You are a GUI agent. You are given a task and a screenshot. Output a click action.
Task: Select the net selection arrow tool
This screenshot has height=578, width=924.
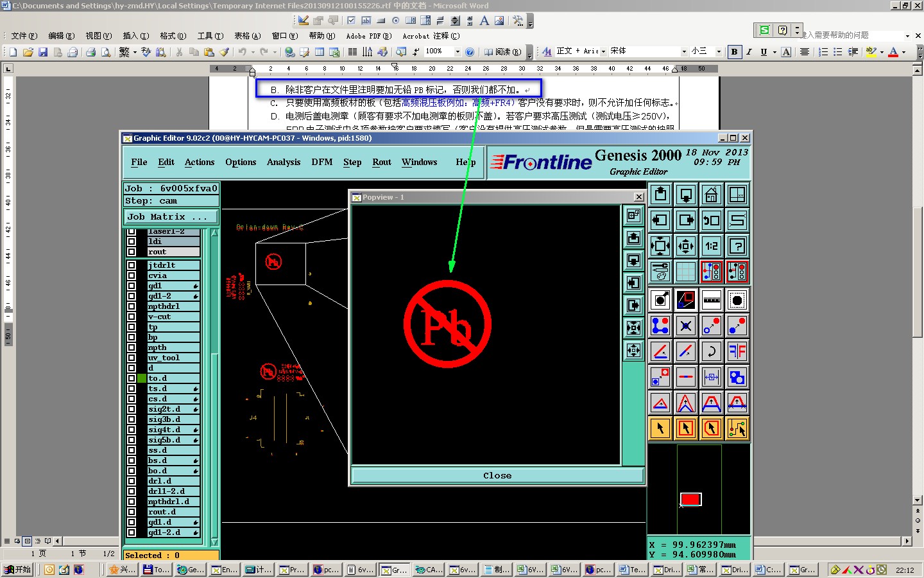click(737, 428)
